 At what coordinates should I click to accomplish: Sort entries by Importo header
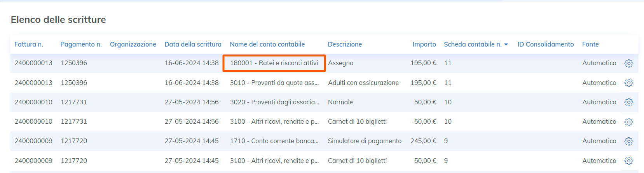(x=424, y=44)
